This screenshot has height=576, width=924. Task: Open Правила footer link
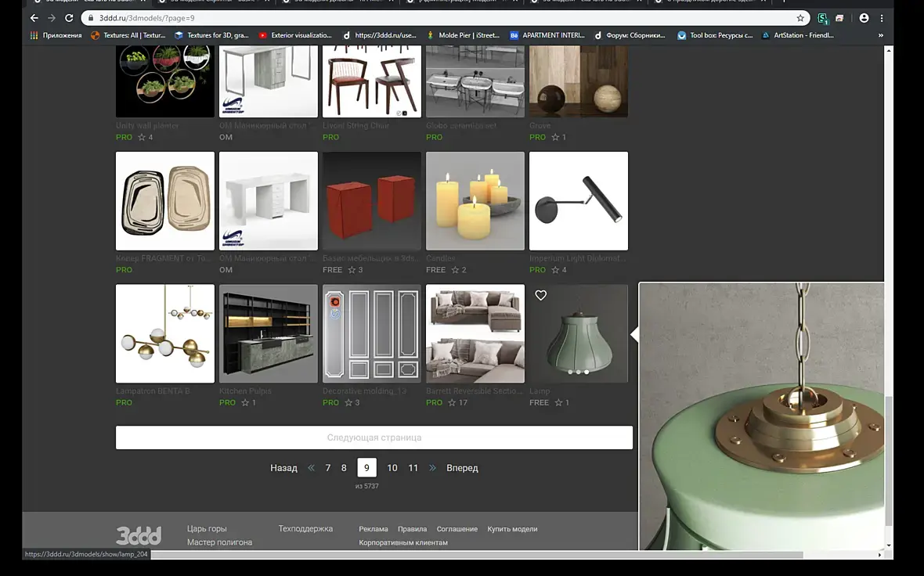[412, 529]
